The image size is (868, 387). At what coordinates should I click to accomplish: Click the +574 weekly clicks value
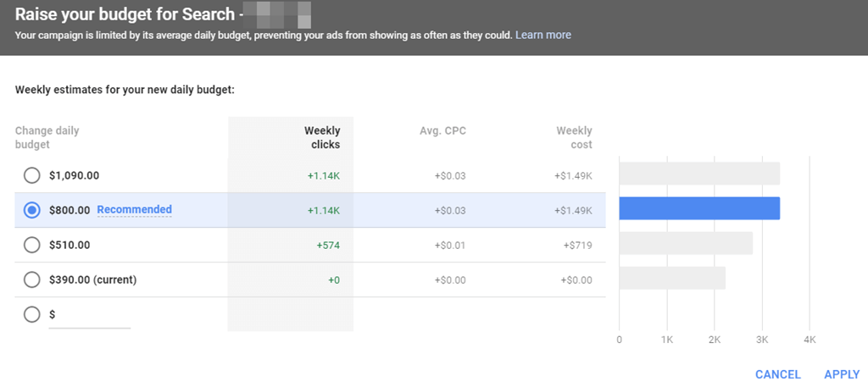327,245
